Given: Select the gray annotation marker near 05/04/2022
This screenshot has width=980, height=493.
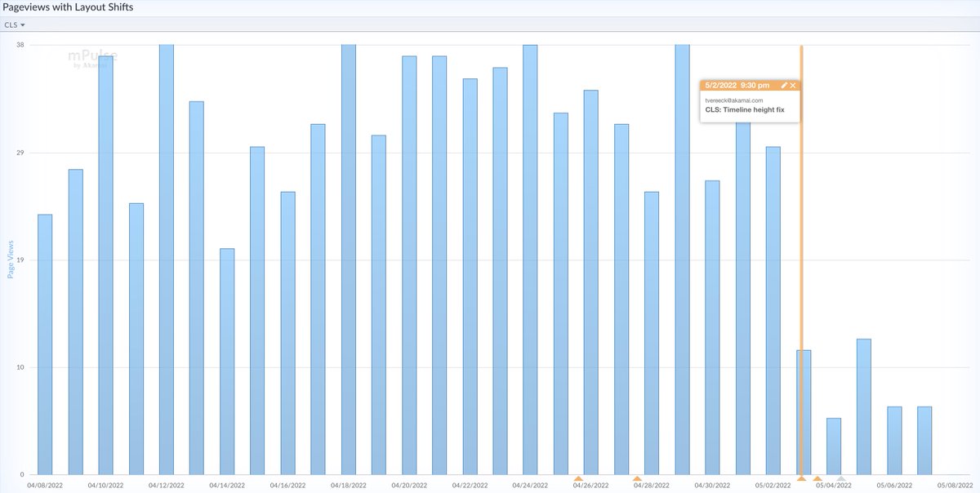Looking at the screenshot, I should pos(841,477).
